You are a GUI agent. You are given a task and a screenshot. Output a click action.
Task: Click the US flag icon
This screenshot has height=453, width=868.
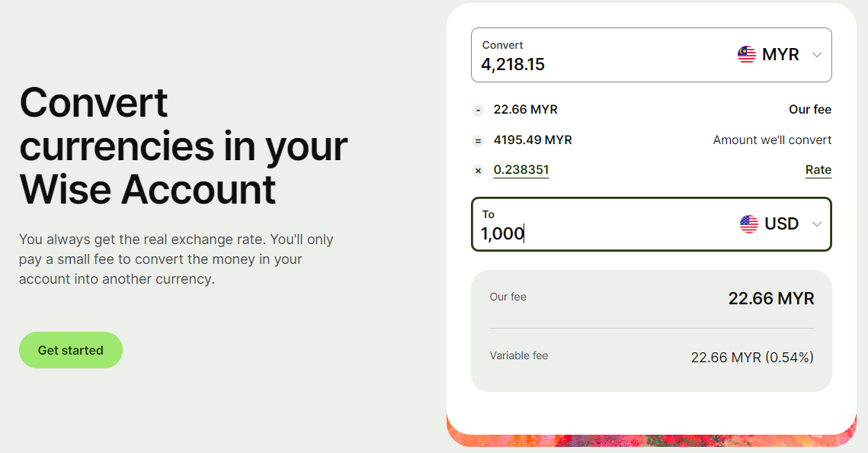pyautogui.click(x=749, y=223)
